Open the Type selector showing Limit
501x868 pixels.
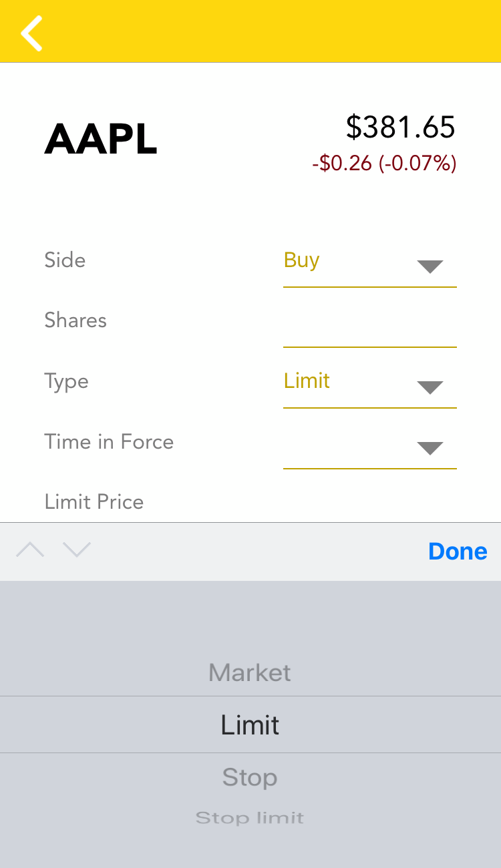click(x=347, y=382)
